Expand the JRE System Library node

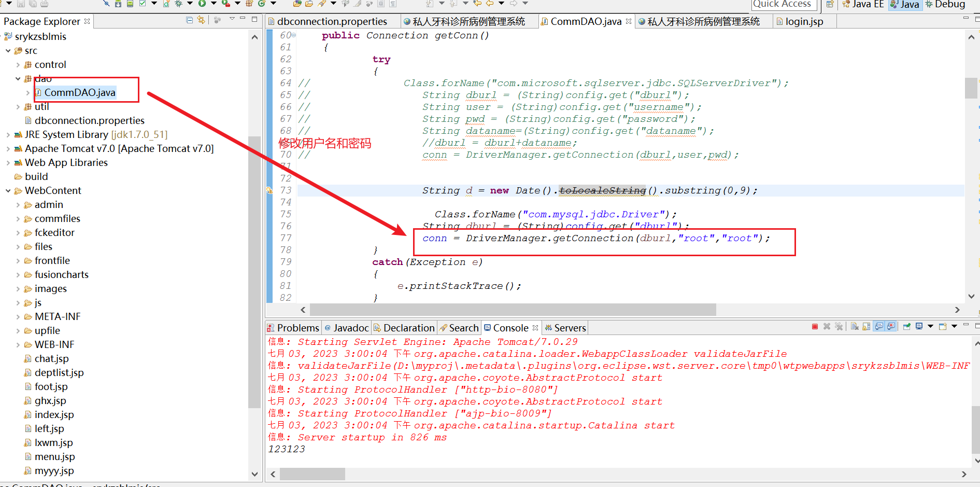click(x=8, y=135)
